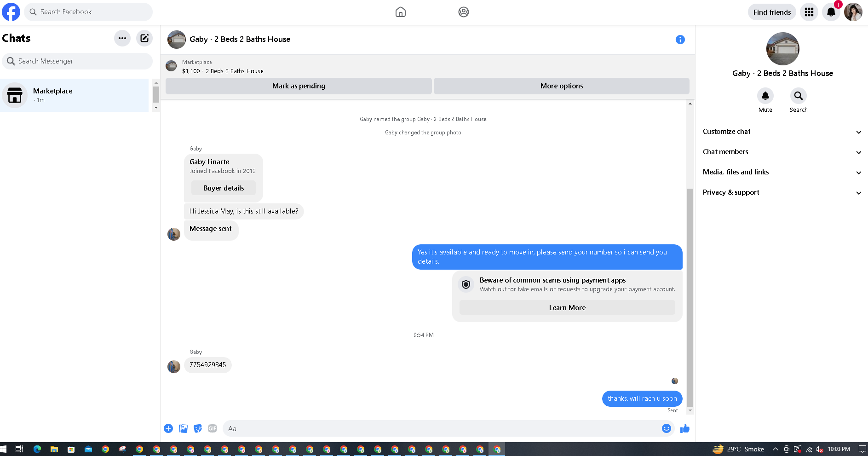Click the Search Facebook field

[x=88, y=12]
